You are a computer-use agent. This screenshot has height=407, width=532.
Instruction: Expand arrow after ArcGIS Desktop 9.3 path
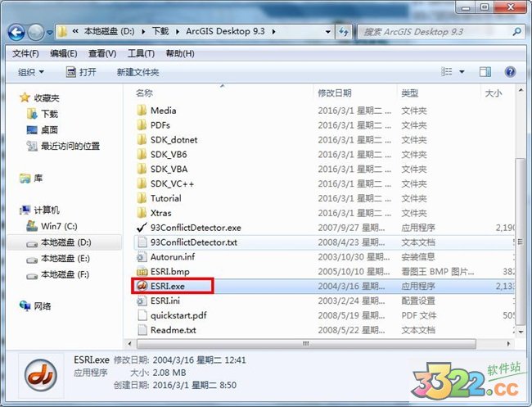click(273, 32)
